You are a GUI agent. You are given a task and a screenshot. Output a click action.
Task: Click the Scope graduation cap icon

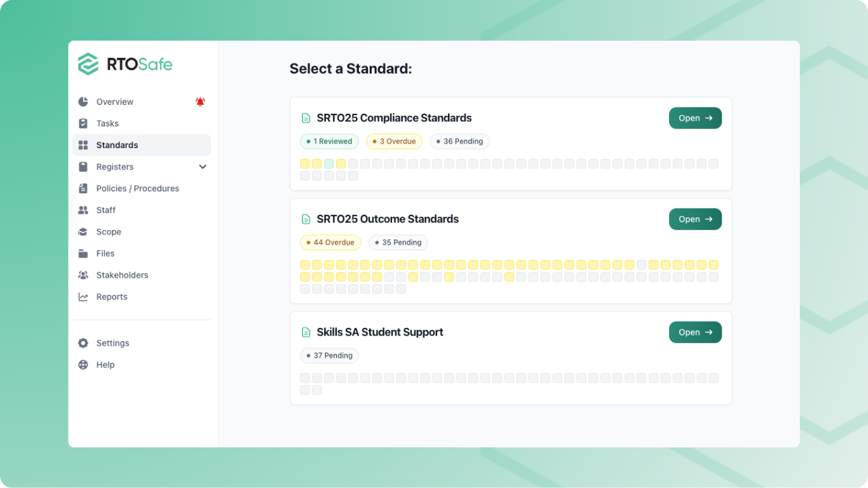tap(83, 232)
